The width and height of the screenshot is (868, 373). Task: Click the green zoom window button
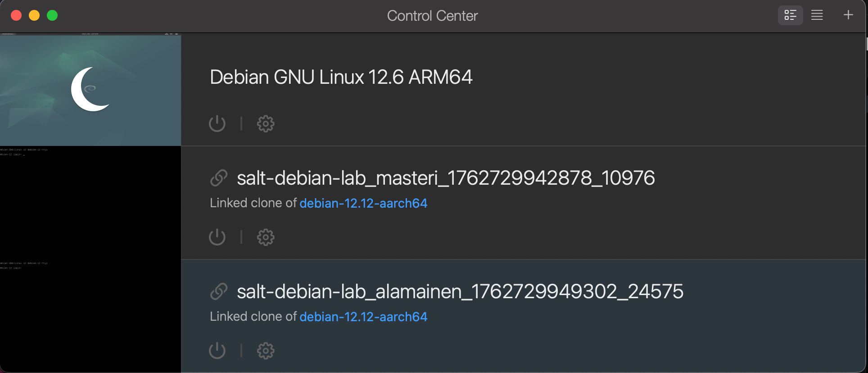[52, 15]
